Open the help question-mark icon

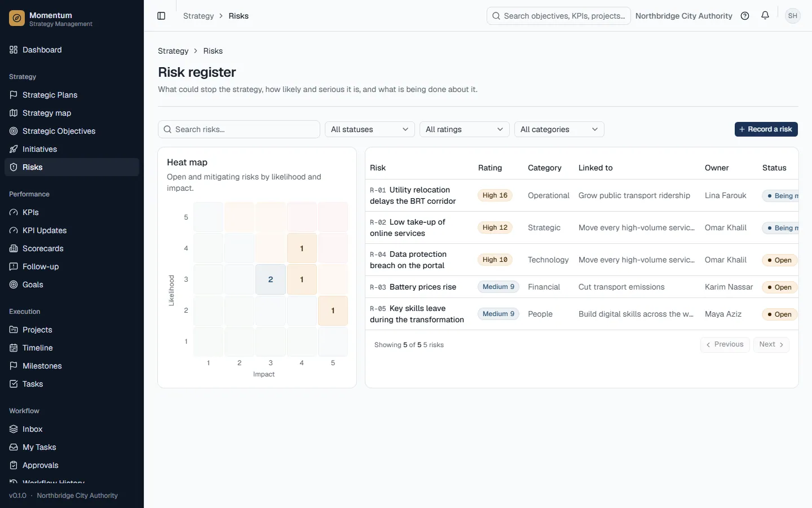pyautogui.click(x=745, y=16)
